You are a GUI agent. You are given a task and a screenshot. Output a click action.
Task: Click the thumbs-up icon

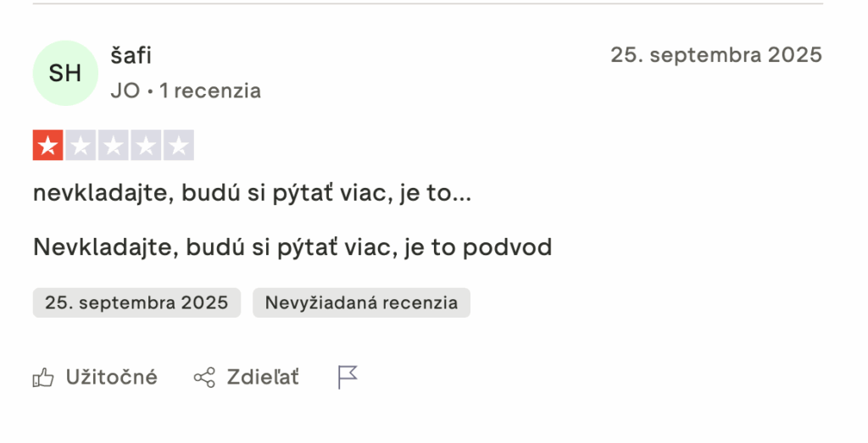(x=43, y=378)
